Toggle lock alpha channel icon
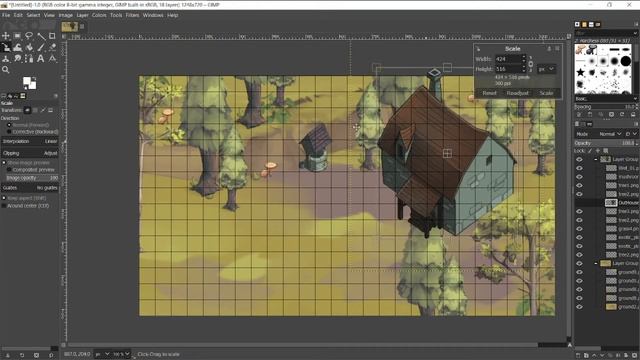Viewport: 640px width, 360px height. [x=606, y=151]
